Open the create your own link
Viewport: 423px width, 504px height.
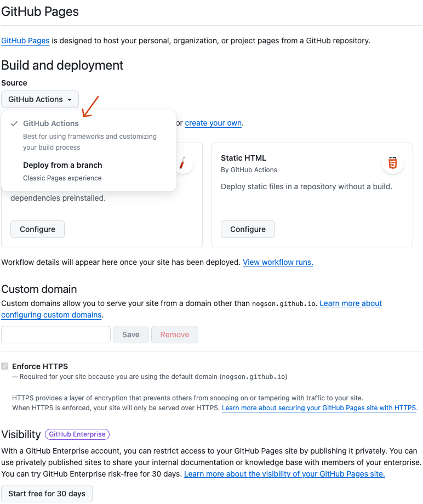pyautogui.click(x=213, y=123)
